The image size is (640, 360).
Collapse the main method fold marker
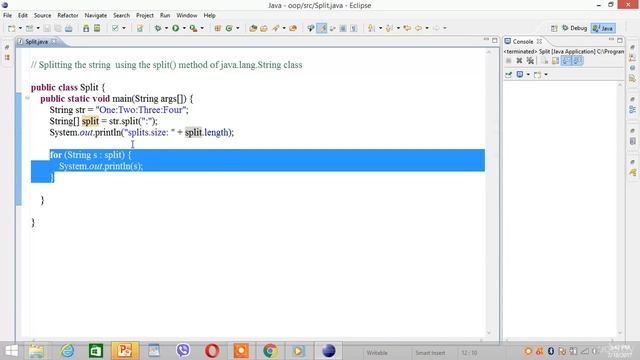tap(27, 98)
